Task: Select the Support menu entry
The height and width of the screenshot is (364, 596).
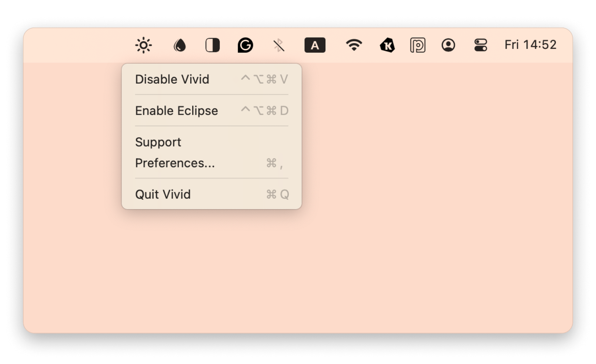Action: pos(158,142)
